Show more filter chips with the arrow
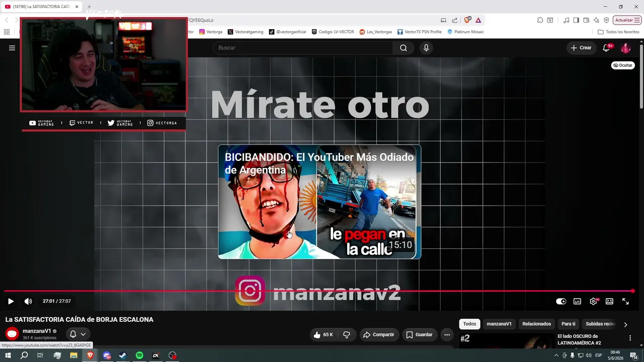 [x=625, y=324]
